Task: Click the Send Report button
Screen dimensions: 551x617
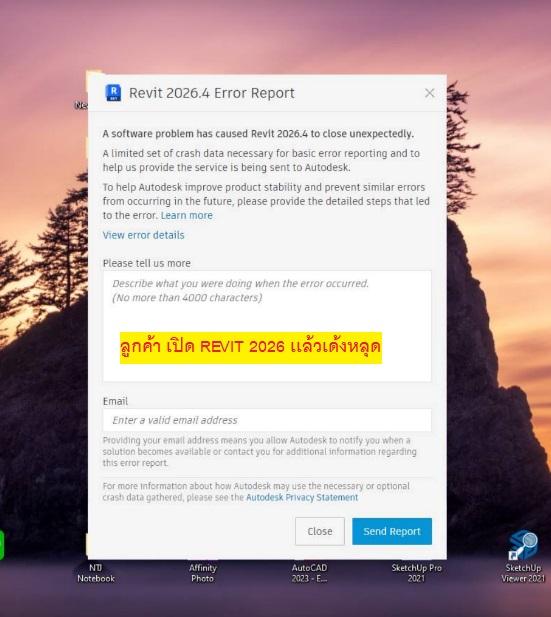Action: (392, 531)
